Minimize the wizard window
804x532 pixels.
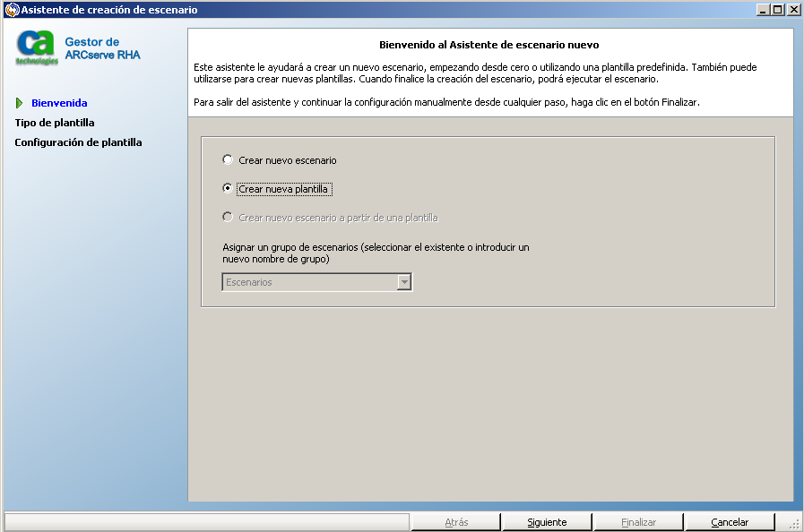763,10
